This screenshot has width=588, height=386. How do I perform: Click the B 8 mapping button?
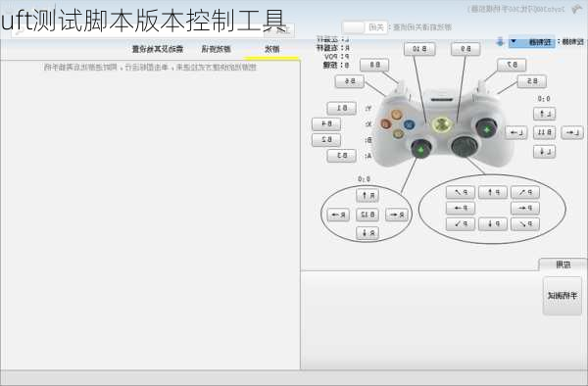(x=374, y=66)
